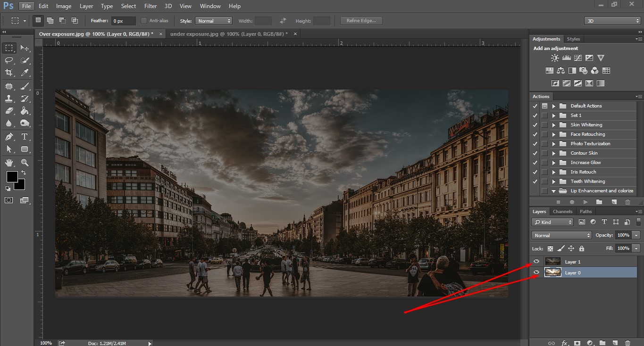Select the Crop tool
The height and width of the screenshot is (346, 644).
pos(8,73)
